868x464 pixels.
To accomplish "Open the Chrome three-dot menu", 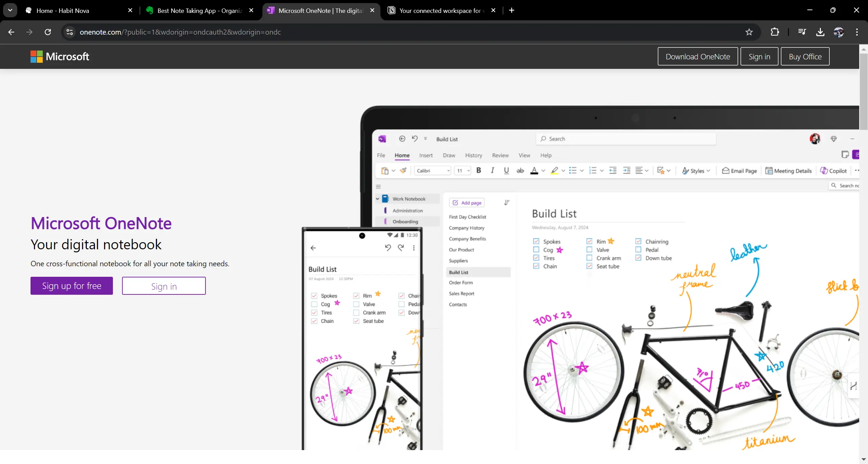I will 857,32.
